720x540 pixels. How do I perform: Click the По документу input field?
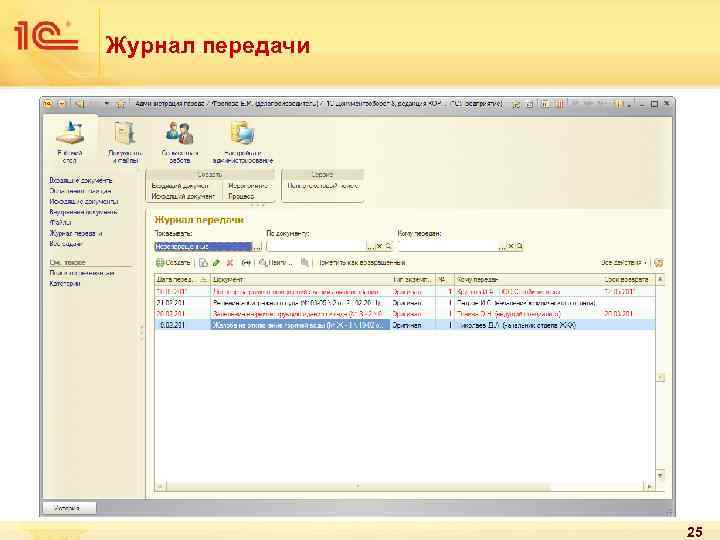(x=316, y=247)
